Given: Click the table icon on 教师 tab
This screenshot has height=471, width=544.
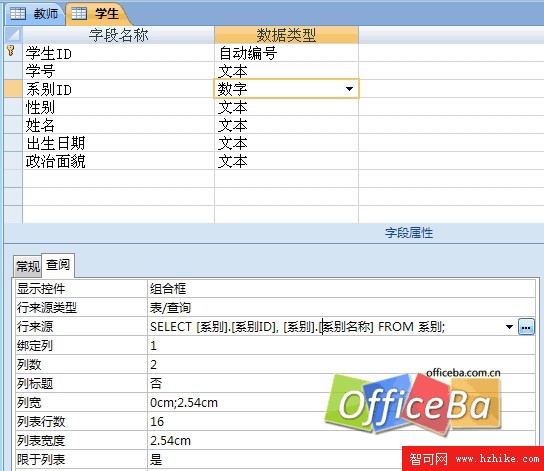Looking at the screenshot, I should (18, 14).
